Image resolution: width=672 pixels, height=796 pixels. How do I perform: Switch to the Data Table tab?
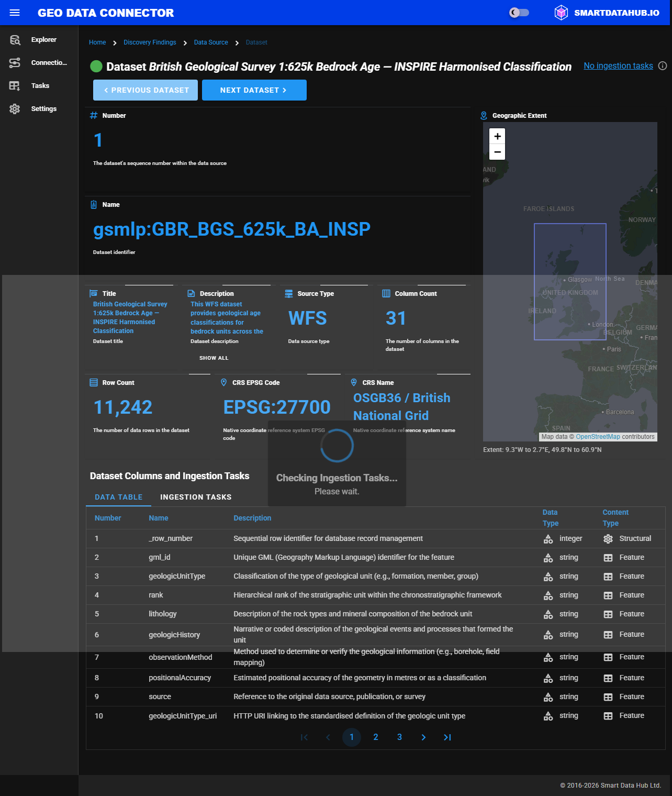point(119,497)
